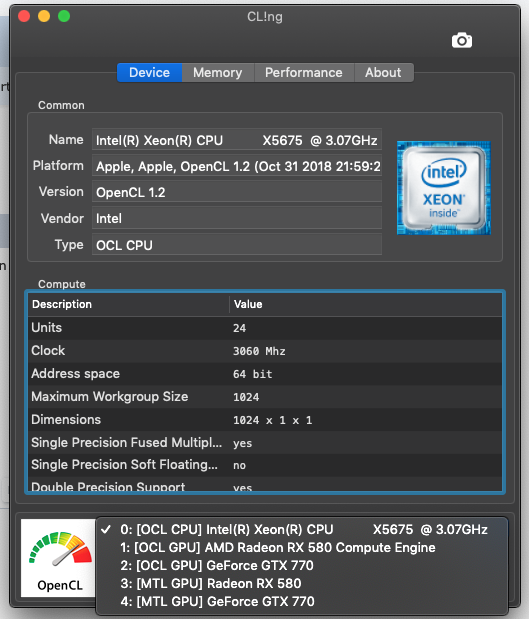
Task: Click the Intel Xeon inside logo
Action: point(444,188)
